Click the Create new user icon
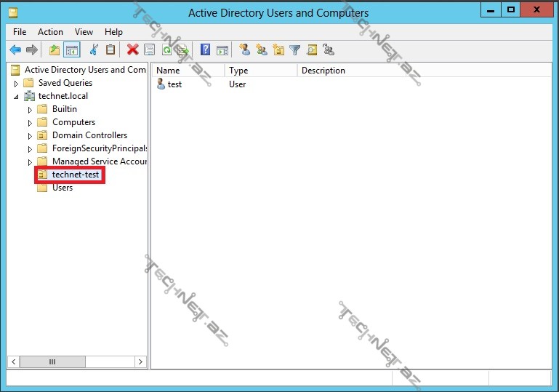The image size is (559, 392). pyautogui.click(x=245, y=50)
